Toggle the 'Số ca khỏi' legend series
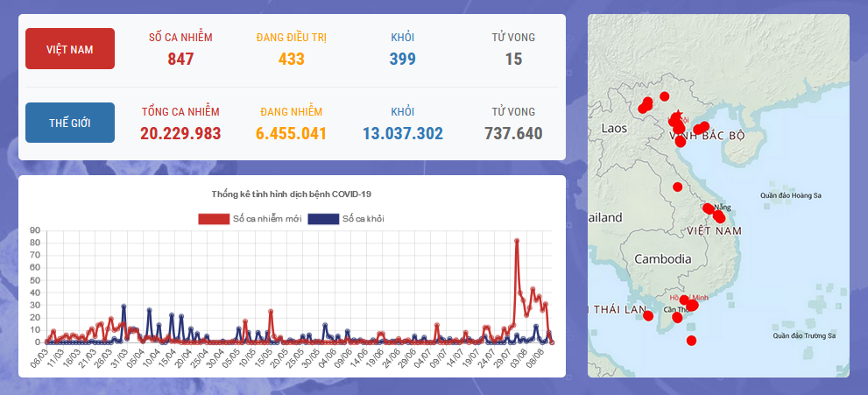This screenshot has height=395, width=868. click(x=363, y=218)
